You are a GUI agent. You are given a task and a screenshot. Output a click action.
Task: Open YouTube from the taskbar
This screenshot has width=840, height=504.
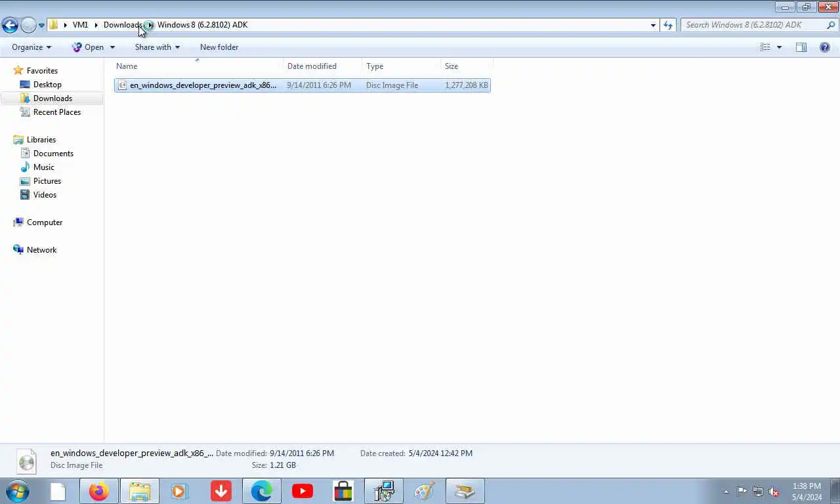[x=303, y=491]
